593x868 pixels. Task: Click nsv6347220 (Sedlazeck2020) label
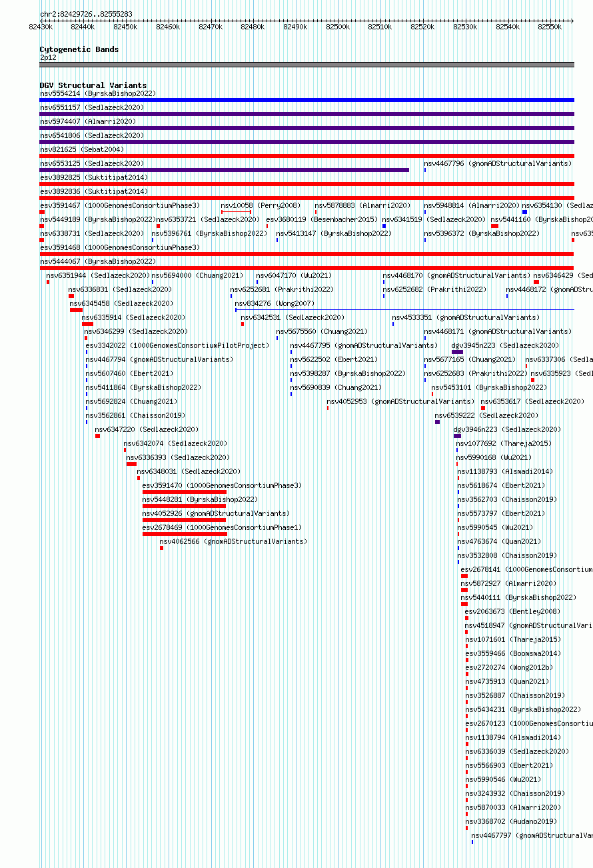pyautogui.click(x=147, y=430)
